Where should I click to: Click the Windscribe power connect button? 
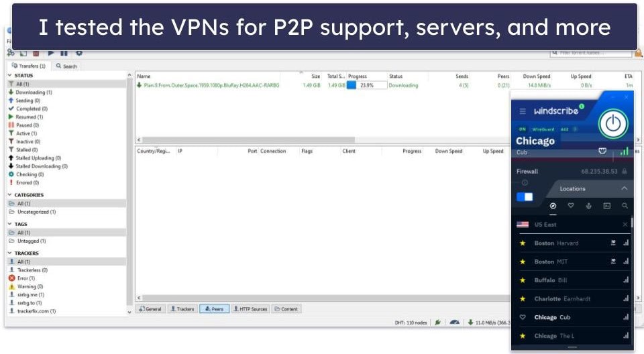point(615,124)
